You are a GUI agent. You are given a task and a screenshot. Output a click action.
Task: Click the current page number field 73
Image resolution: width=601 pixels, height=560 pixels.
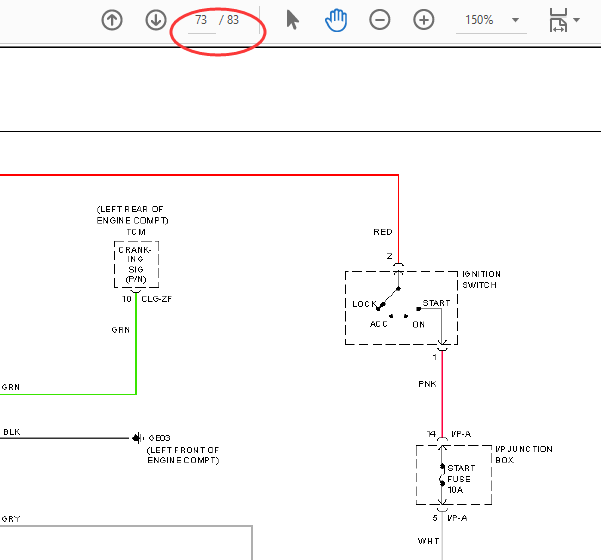[x=202, y=20]
